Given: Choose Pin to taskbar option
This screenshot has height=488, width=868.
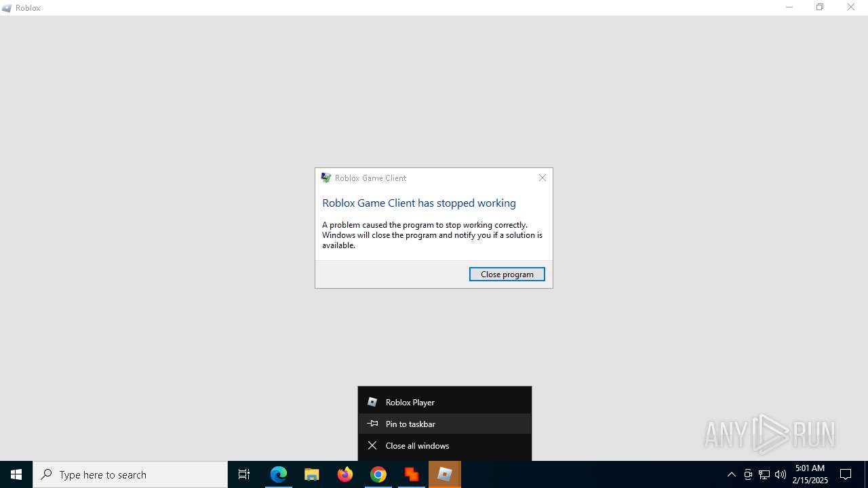Looking at the screenshot, I should (445, 424).
